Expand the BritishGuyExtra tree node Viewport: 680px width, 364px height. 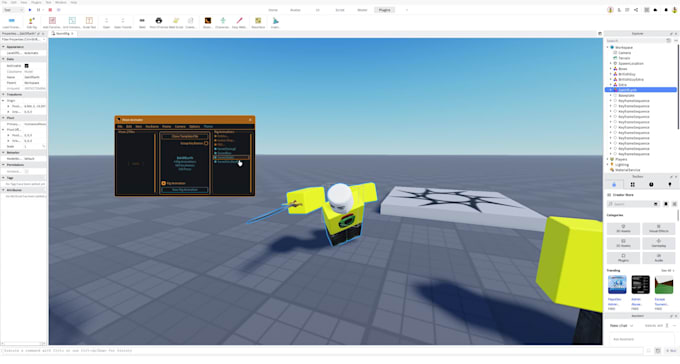(x=611, y=79)
